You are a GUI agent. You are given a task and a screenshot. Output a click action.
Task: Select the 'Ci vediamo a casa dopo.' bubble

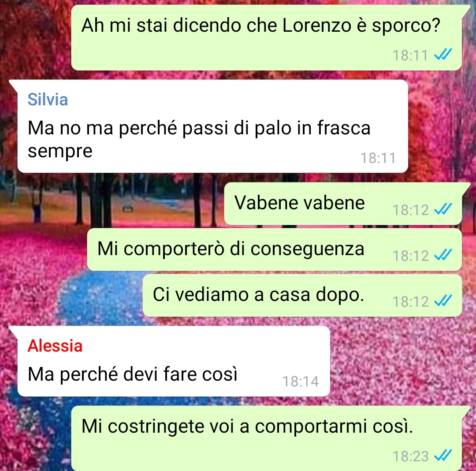pyautogui.click(x=302, y=295)
